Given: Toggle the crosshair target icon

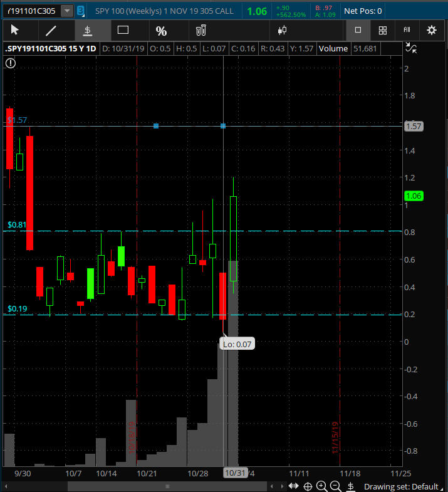Looking at the screenshot, I should click(x=308, y=486).
